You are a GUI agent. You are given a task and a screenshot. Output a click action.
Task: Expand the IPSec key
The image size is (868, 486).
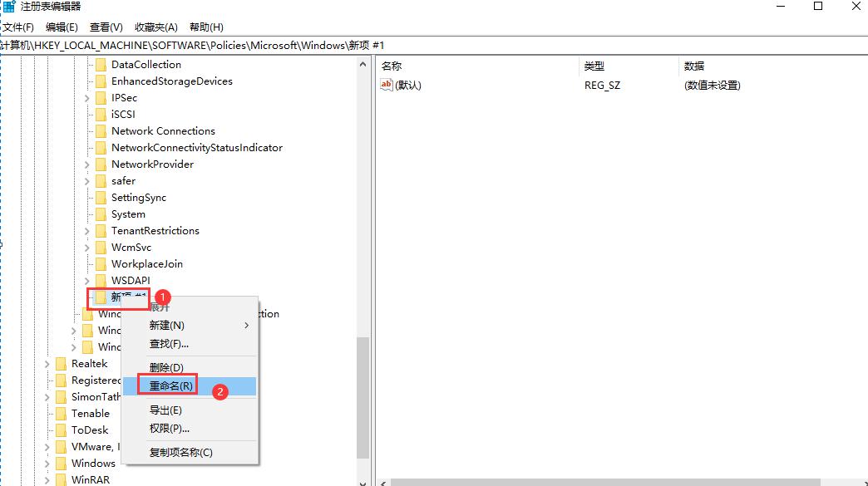tap(86, 97)
